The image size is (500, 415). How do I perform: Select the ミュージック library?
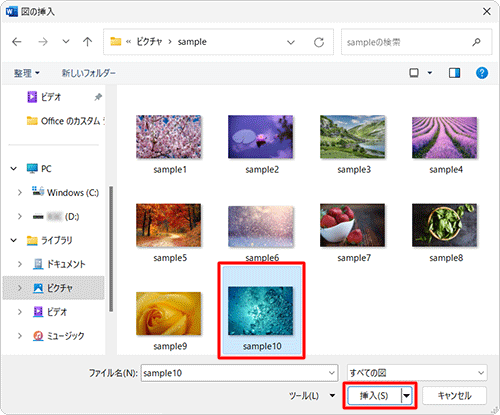click(x=58, y=336)
